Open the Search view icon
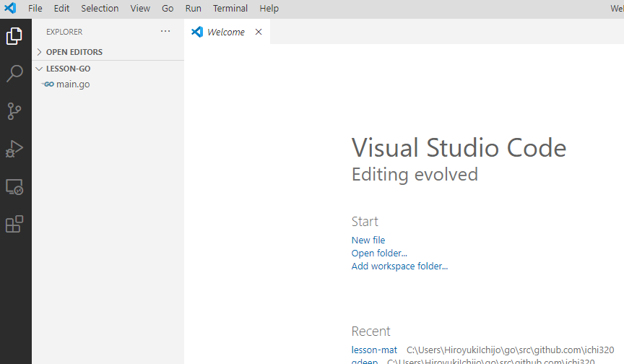The width and height of the screenshot is (624, 364). (14, 74)
